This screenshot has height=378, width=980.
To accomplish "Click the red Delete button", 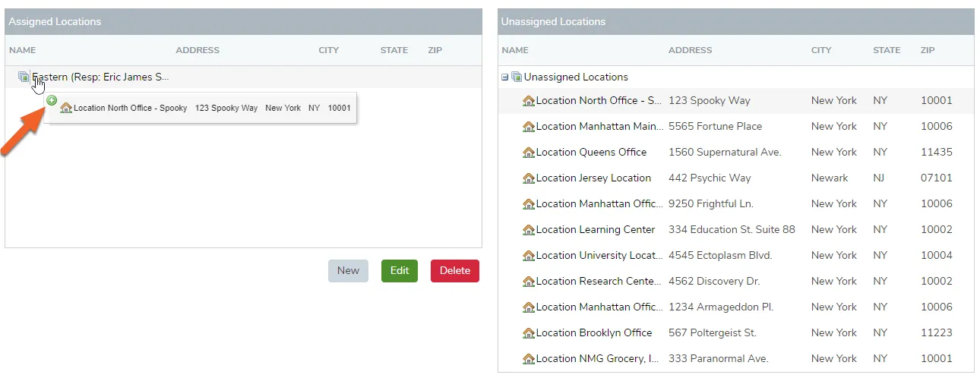I will pos(455,271).
